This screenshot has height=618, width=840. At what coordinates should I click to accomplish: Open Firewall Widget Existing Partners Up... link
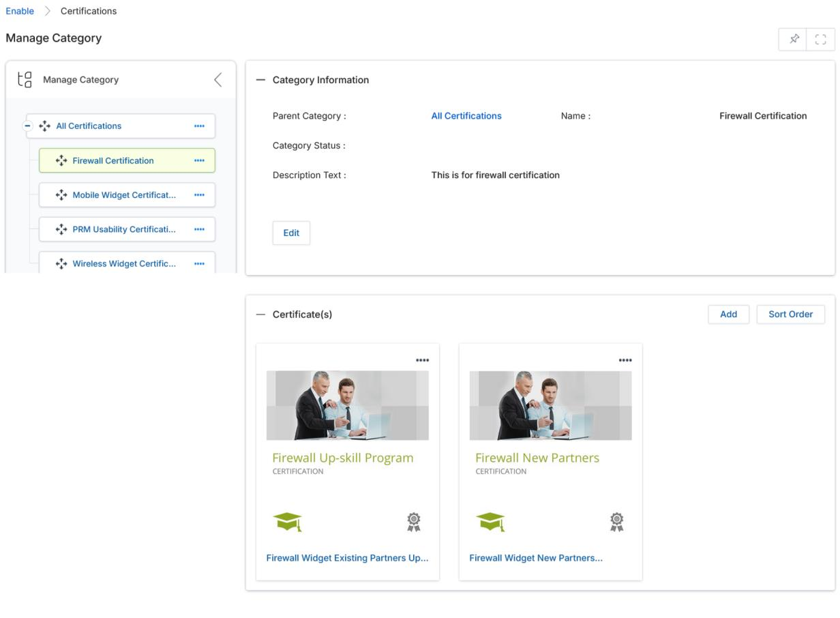coord(347,558)
